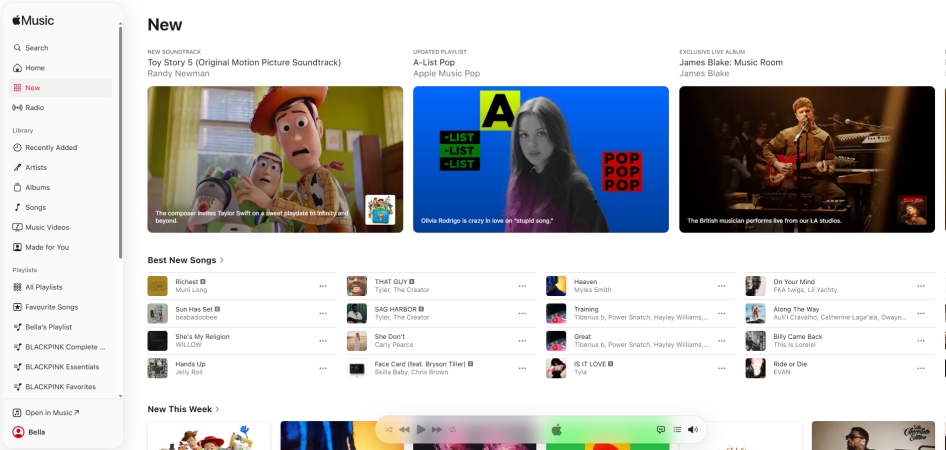Click the Made for You person icon
946x450 pixels.
point(17,247)
